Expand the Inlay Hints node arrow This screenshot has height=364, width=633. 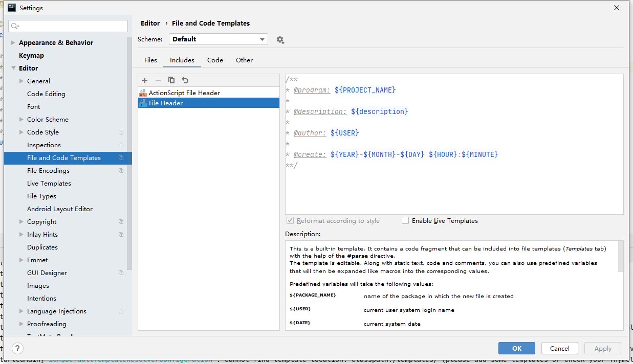pyautogui.click(x=21, y=235)
